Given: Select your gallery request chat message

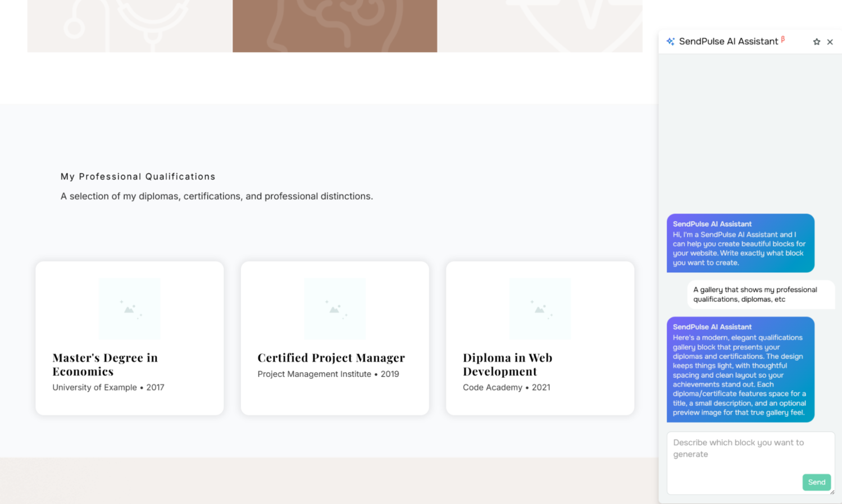Looking at the screenshot, I should [761, 294].
